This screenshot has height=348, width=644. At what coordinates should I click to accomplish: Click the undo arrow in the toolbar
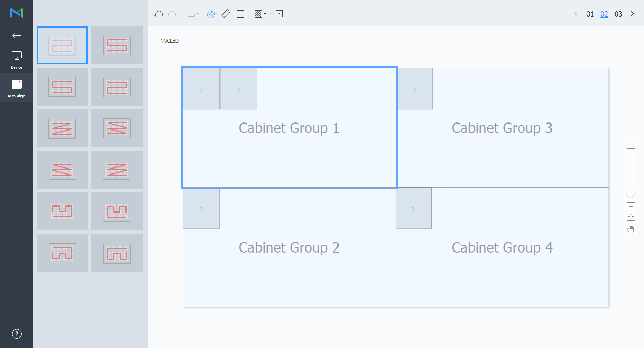[x=159, y=14]
